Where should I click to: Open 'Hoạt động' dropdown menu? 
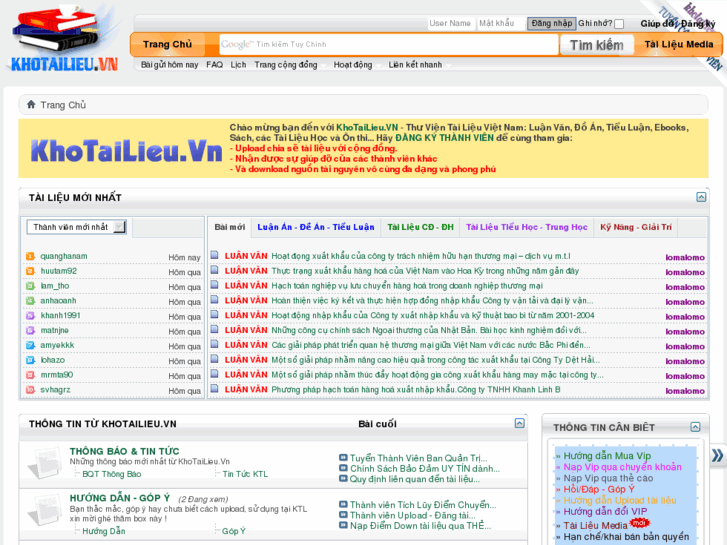point(356,65)
